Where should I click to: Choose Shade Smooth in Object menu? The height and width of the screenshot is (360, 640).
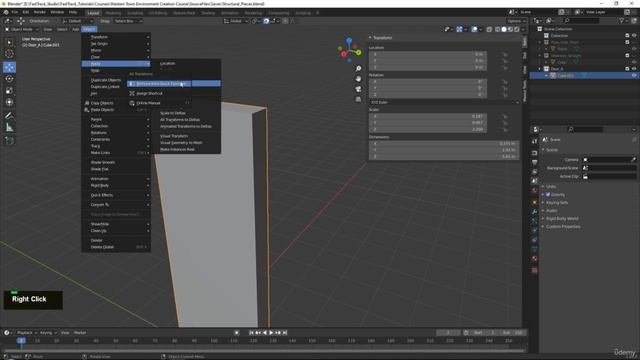click(x=102, y=162)
